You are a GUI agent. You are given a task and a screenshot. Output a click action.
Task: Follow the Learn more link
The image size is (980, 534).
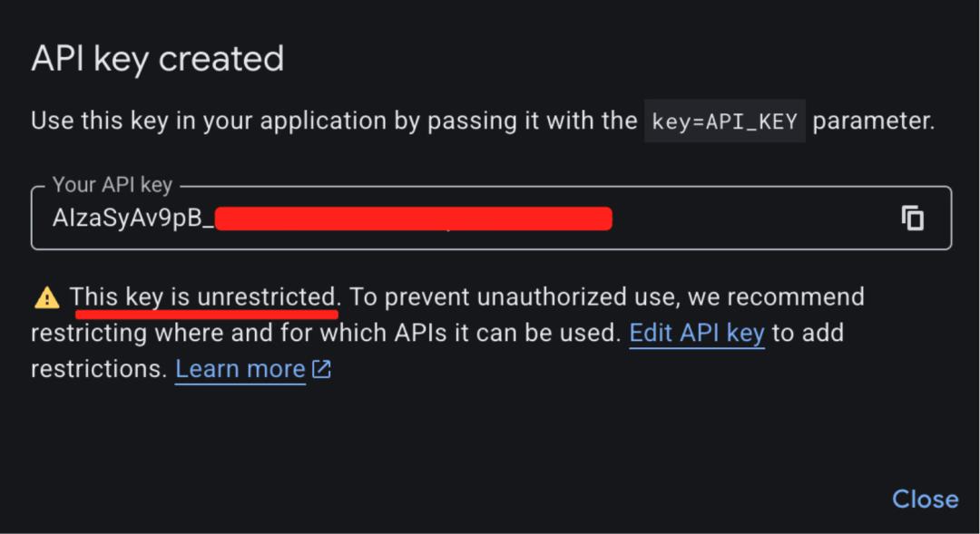coord(240,369)
